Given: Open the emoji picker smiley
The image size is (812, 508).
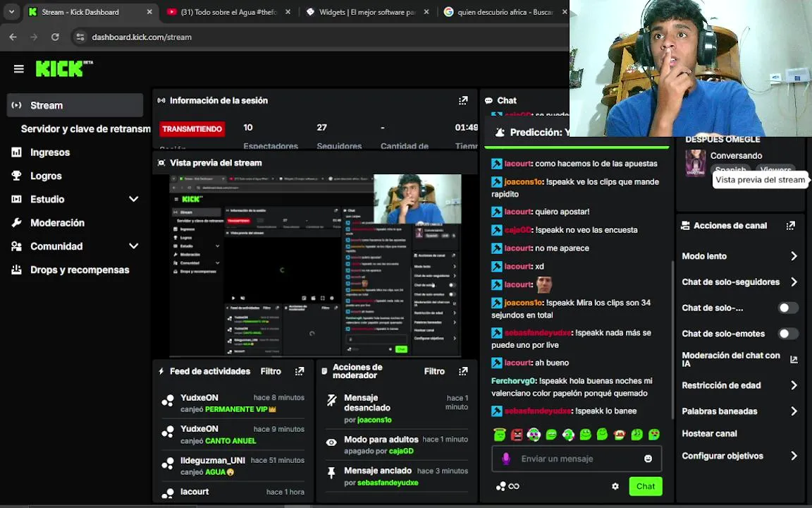Looking at the screenshot, I should [648, 458].
